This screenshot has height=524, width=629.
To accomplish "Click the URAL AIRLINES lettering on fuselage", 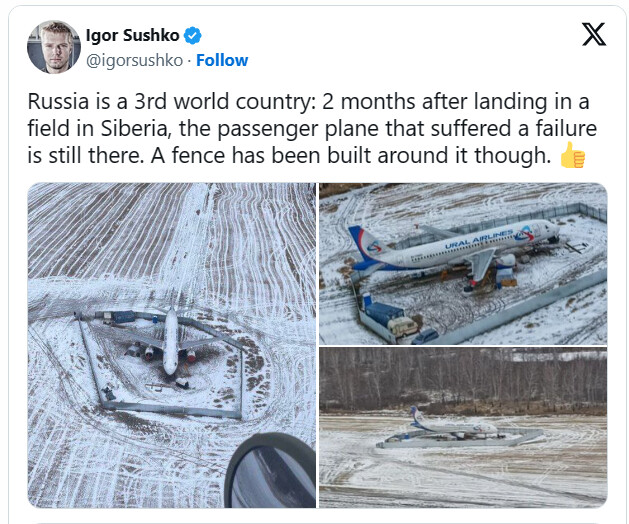I will click(479, 240).
